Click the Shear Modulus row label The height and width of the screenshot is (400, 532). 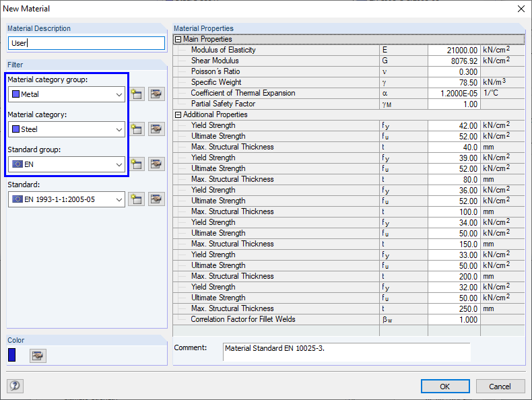click(x=215, y=61)
